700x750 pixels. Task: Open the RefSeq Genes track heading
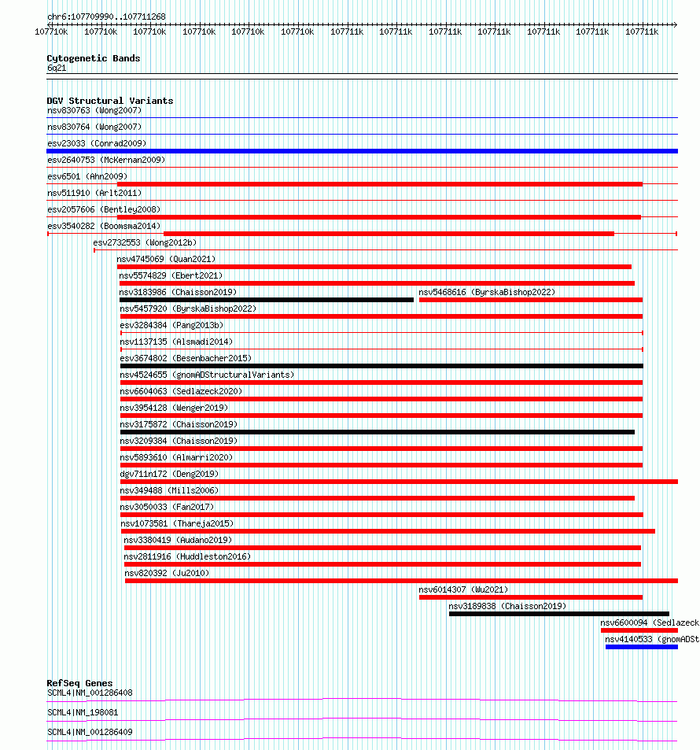pyautogui.click(x=79, y=683)
